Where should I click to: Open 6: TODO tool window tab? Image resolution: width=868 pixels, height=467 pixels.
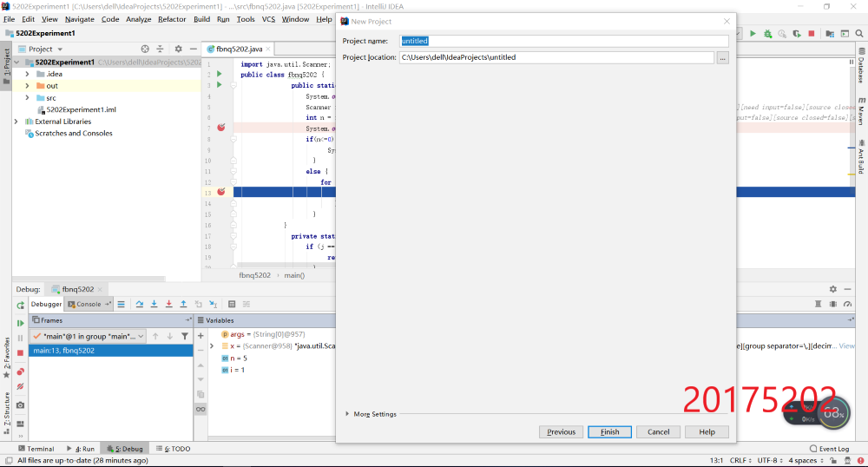174,449
